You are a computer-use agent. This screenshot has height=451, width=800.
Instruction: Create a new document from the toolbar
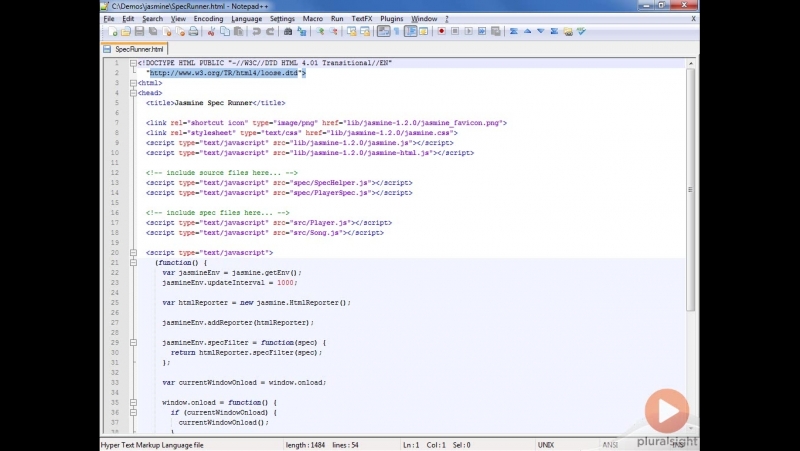coord(112,32)
